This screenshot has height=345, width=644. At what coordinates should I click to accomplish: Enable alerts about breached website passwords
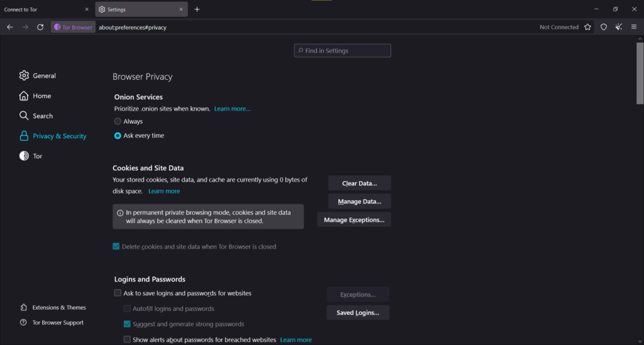point(127,340)
